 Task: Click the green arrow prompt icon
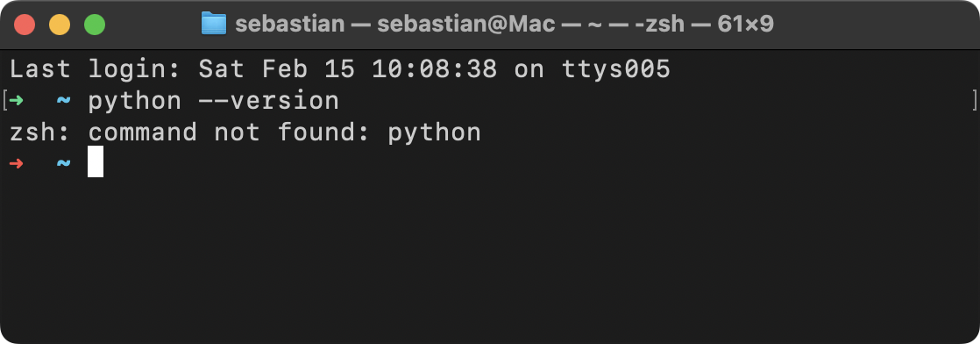(17, 101)
